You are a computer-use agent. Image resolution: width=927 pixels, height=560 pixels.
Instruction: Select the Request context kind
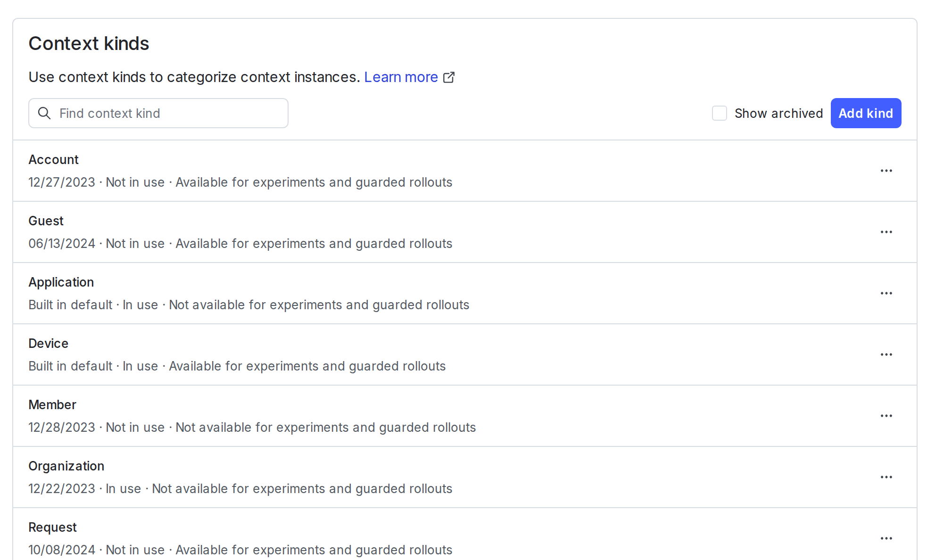52,527
